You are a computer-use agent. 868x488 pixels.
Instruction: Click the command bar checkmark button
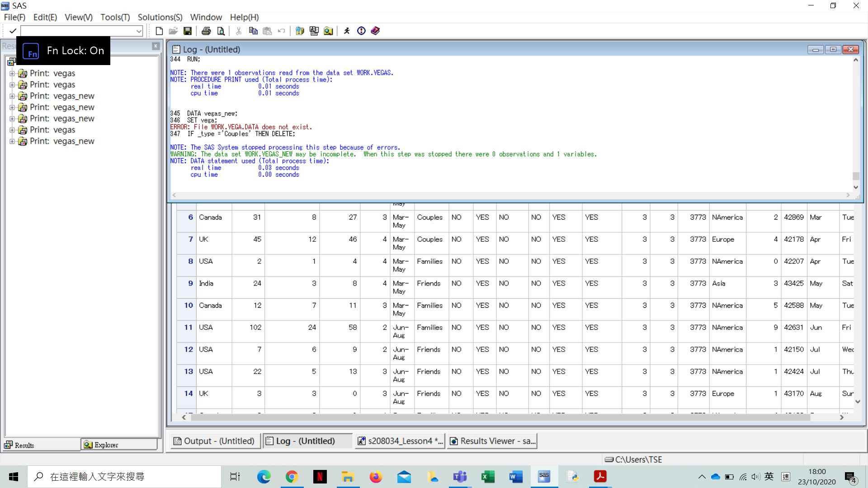pyautogui.click(x=13, y=31)
